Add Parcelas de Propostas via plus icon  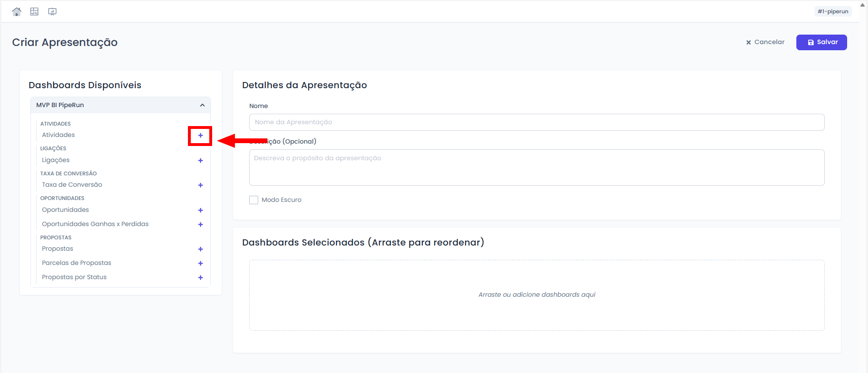click(x=200, y=264)
